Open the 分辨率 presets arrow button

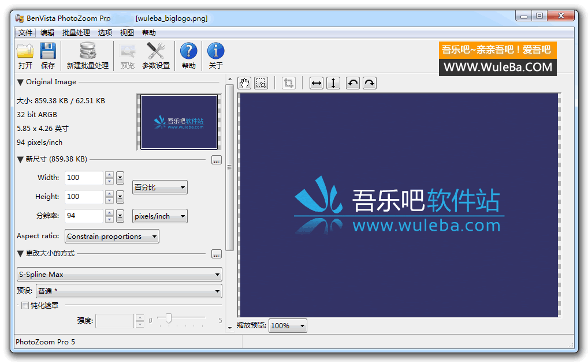[x=120, y=216]
